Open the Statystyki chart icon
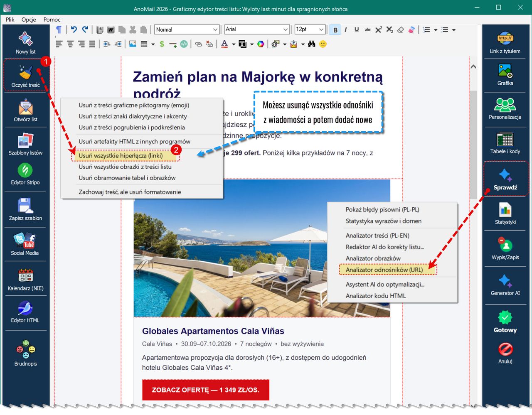The width and height of the screenshot is (532, 415). pyautogui.click(x=505, y=214)
